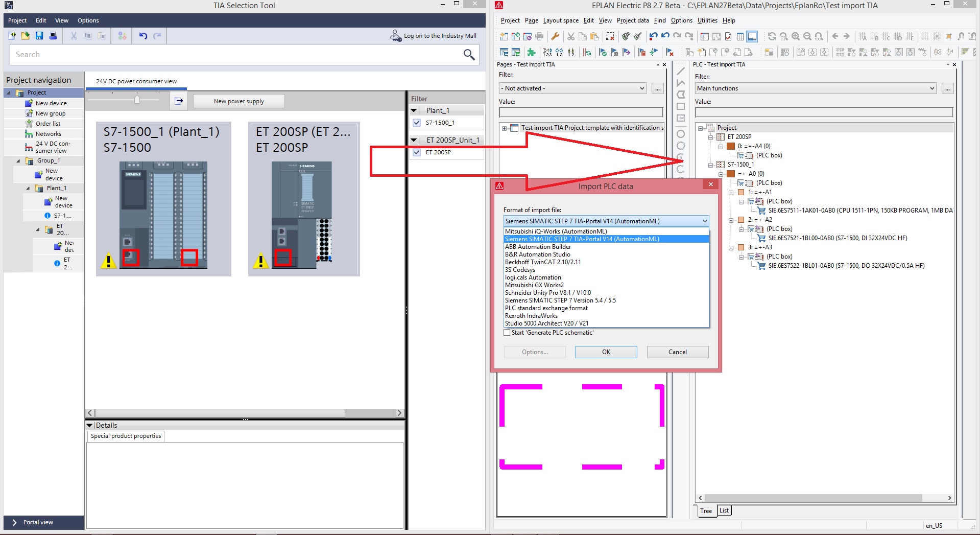This screenshot has width=980, height=535.
Task: Expand the Test import TIA Project pages node
Action: tap(504, 128)
